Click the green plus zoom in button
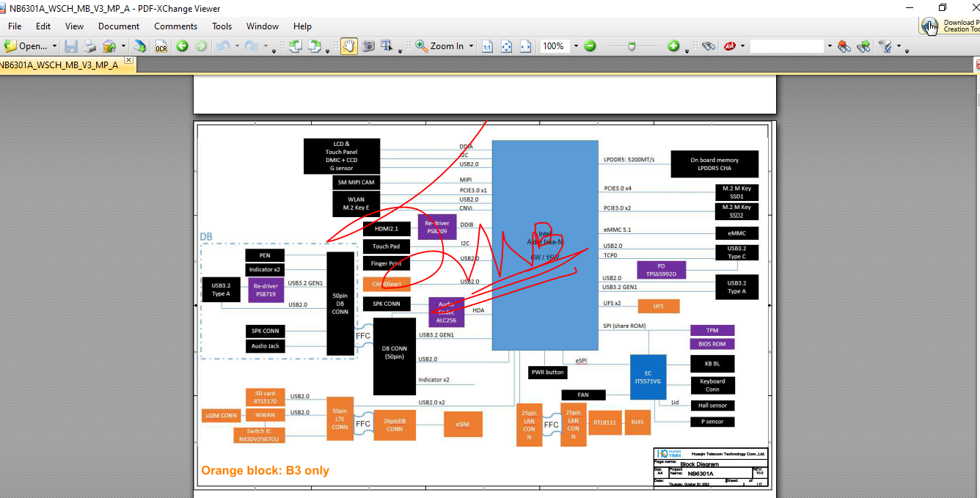The image size is (980, 498). pos(674,45)
